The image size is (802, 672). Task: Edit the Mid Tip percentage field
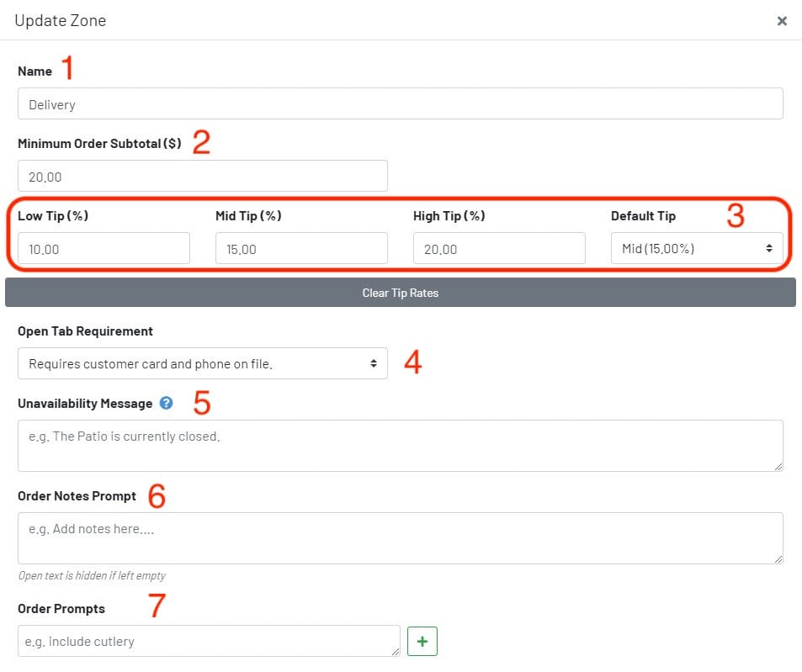pyautogui.click(x=301, y=249)
